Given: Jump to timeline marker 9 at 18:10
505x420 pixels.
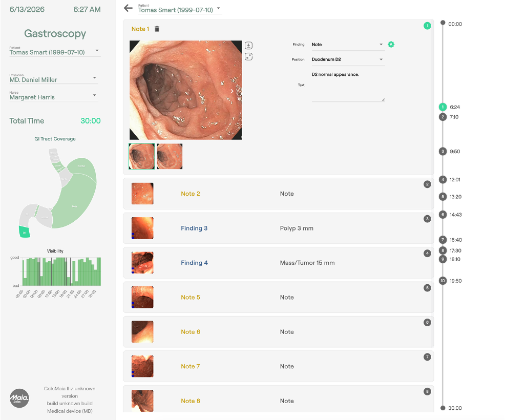Looking at the screenshot, I should tap(443, 259).
